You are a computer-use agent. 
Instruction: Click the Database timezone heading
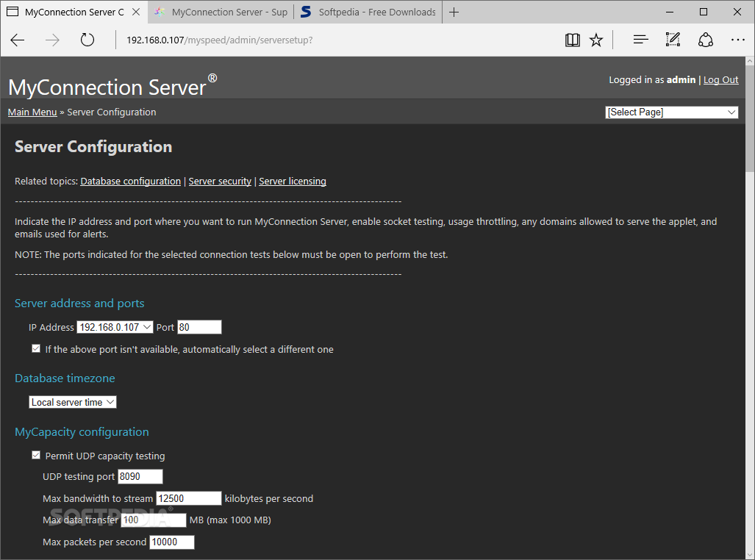tap(65, 378)
